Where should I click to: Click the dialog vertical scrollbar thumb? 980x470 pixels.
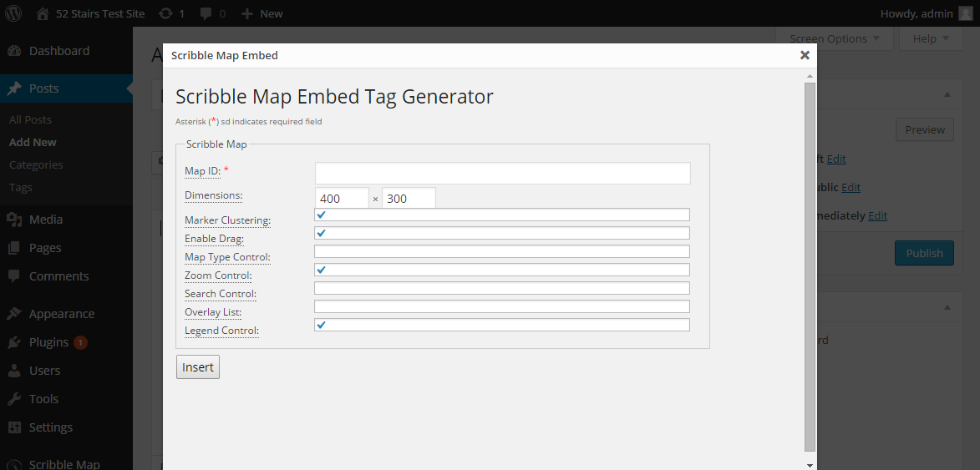[x=810, y=266]
